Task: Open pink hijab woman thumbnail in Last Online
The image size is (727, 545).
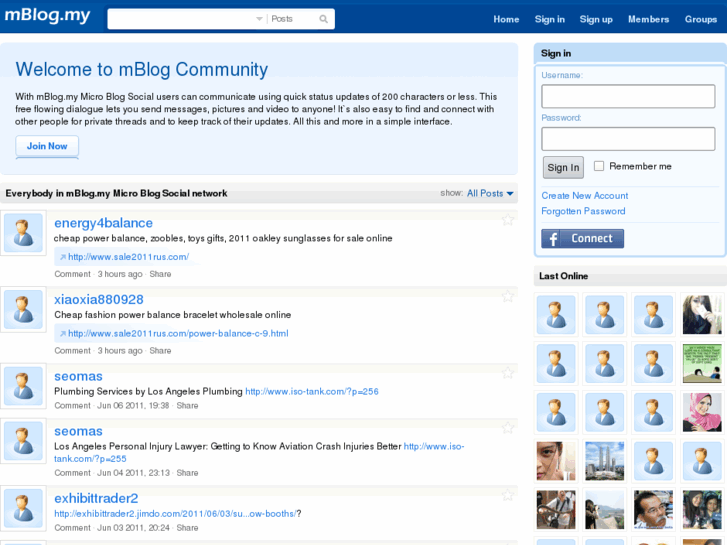Action: (702, 412)
